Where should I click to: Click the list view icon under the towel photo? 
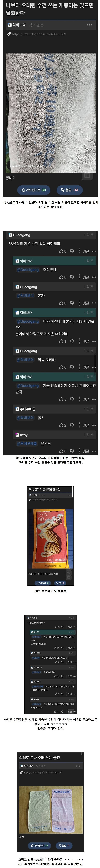tap(87, 176)
